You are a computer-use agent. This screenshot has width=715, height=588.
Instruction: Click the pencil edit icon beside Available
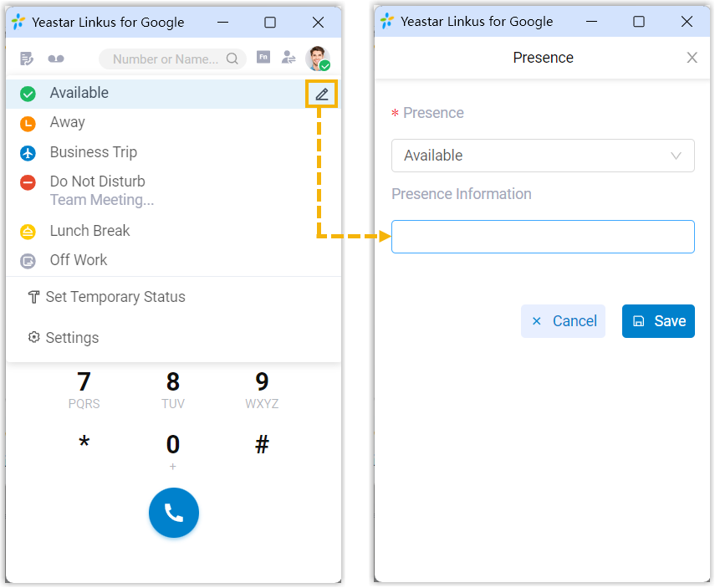click(x=322, y=94)
